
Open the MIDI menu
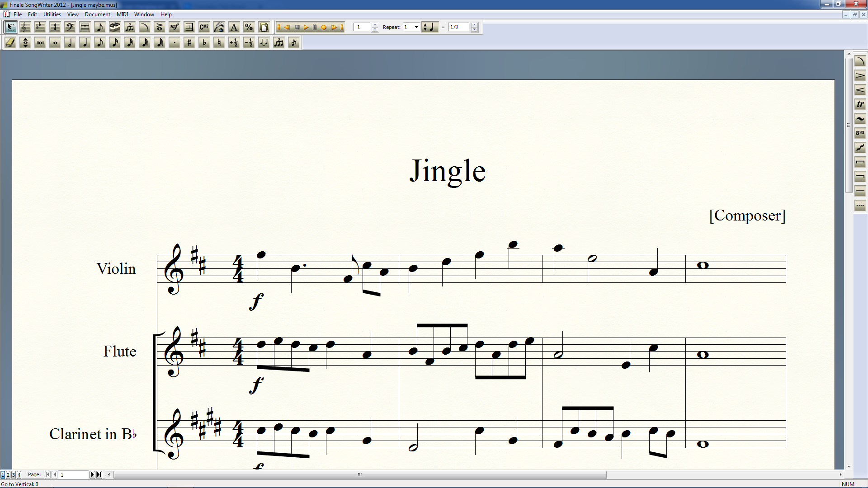tap(122, 14)
